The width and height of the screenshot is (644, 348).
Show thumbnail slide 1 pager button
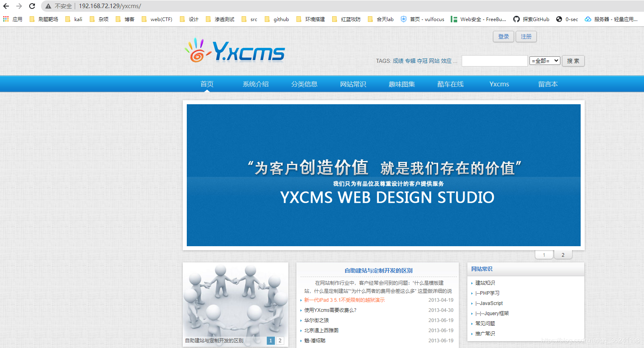271,341
